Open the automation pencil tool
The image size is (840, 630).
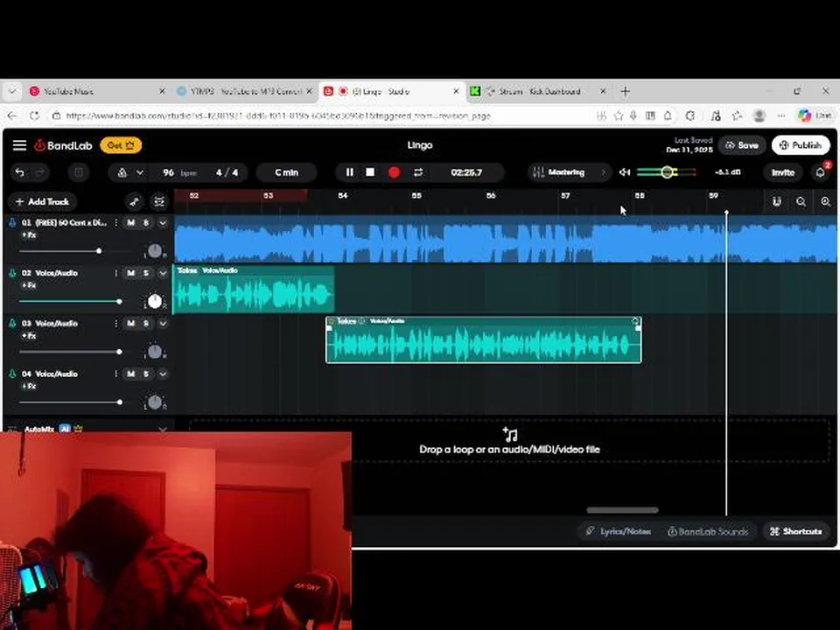135,201
